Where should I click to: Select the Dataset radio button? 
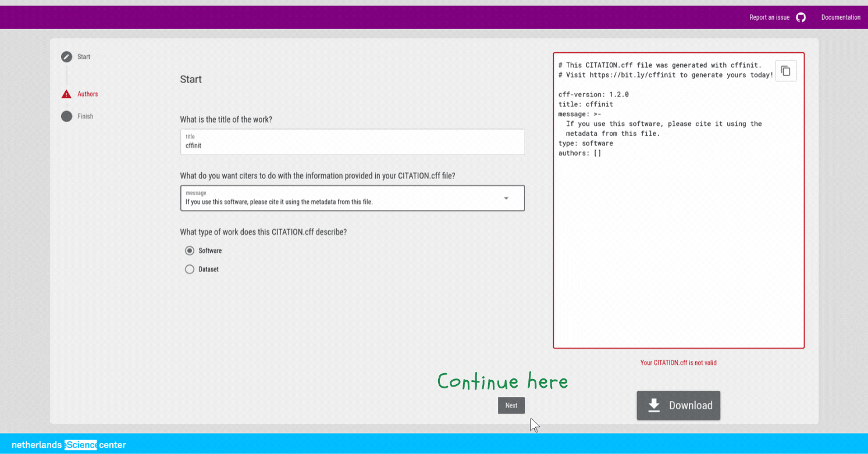pos(190,270)
